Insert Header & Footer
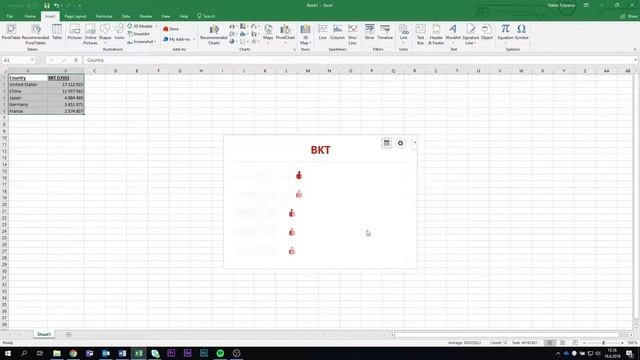This screenshot has width=640, height=360. [436, 34]
